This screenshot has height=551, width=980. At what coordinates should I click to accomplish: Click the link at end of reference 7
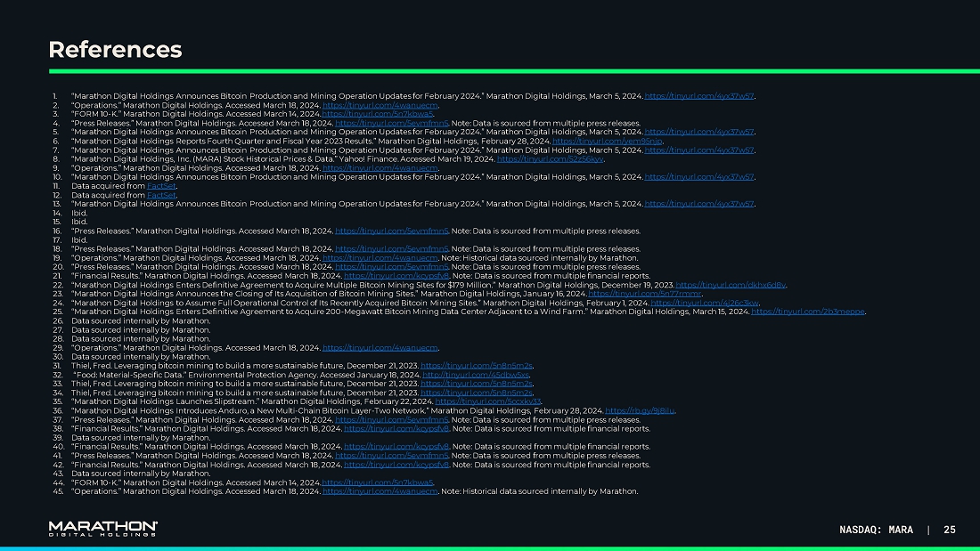point(698,150)
